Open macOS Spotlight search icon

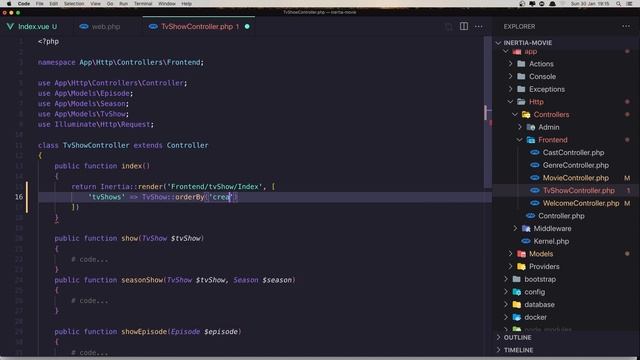[x=618, y=4]
